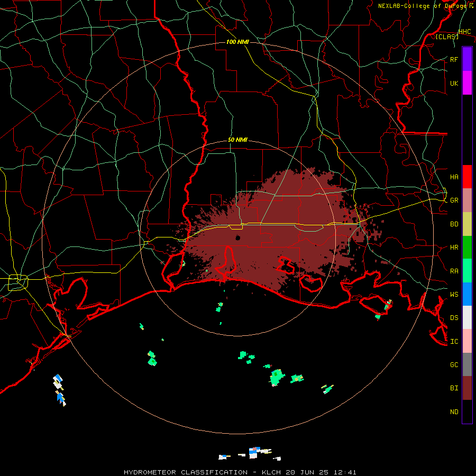Click the 'HA' legend label
Screen dimensions: 476x476
coord(454,177)
